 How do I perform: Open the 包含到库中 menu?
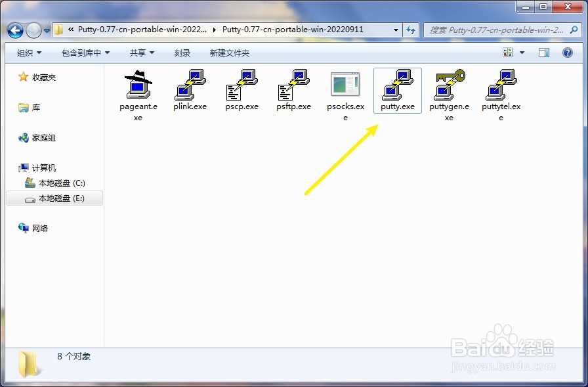click(x=85, y=53)
